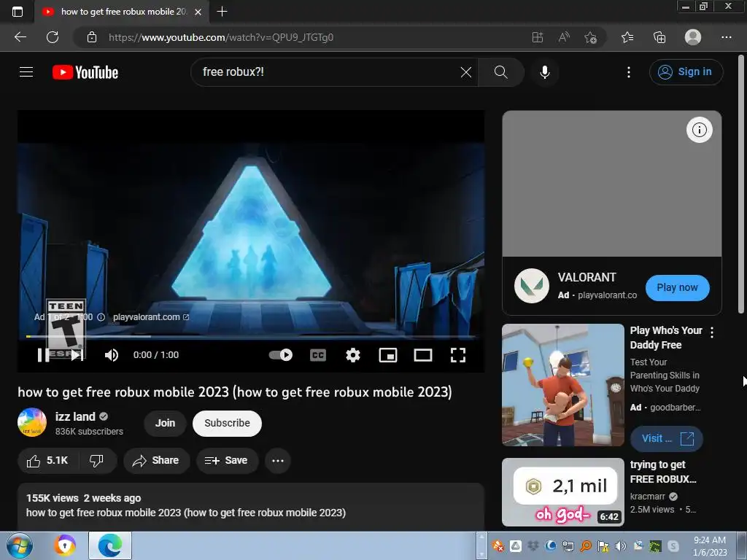Viewport: 747px width, 560px height.
Task: Save the video to a playlist
Action: (226, 461)
